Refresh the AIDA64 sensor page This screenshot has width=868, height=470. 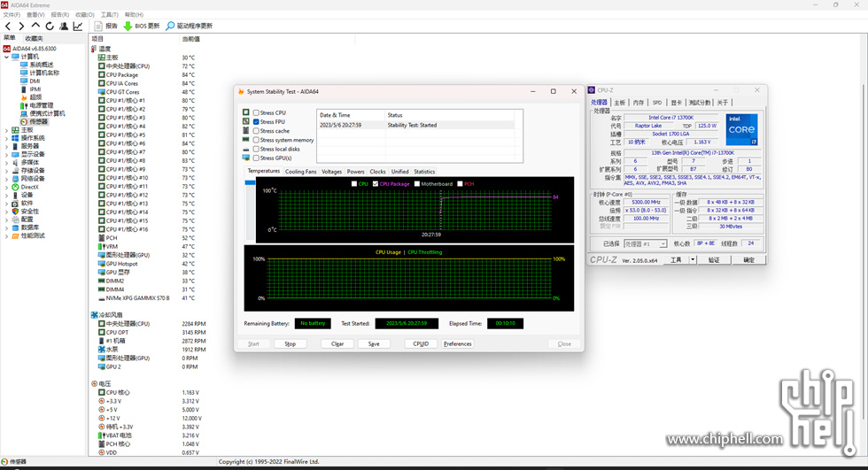[50, 26]
